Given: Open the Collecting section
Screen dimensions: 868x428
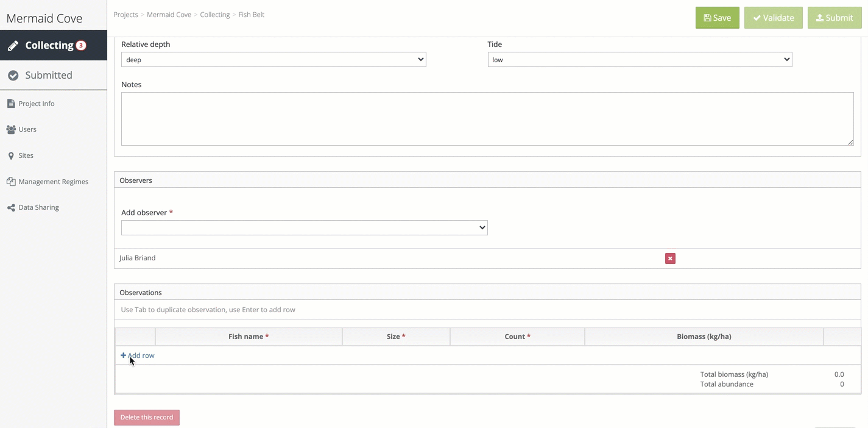Looking at the screenshot, I should 54,45.
